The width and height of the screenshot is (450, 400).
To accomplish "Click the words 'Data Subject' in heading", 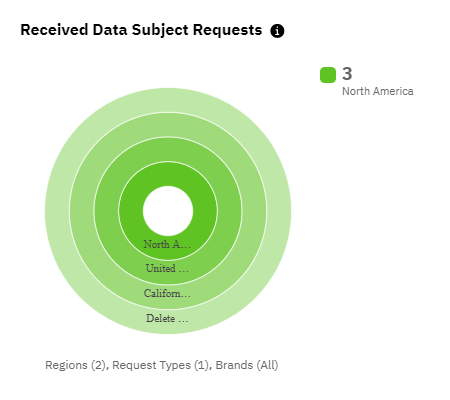I will click(x=140, y=30).
